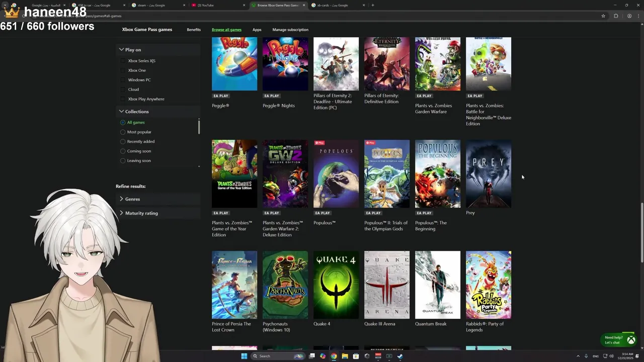Click the volume icon in system tray
Viewport: 644px width, 362px height.
tap(612, 356)
